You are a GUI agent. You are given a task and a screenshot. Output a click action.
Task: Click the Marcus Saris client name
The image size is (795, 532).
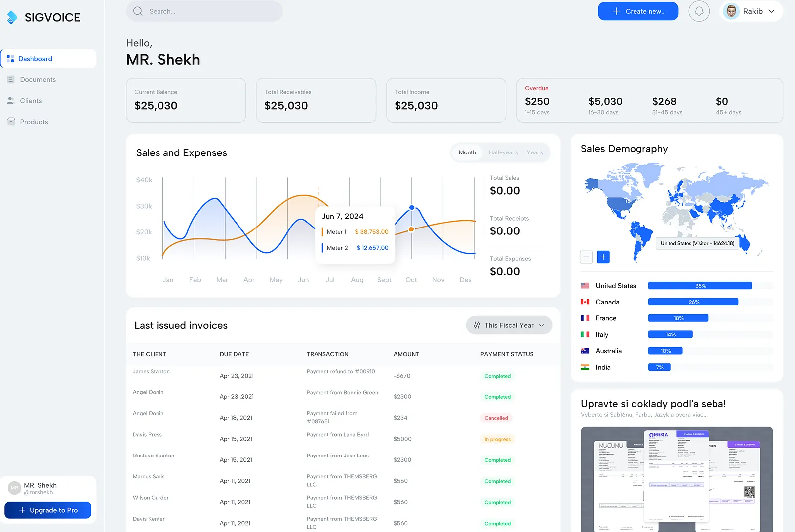[149, 476]
